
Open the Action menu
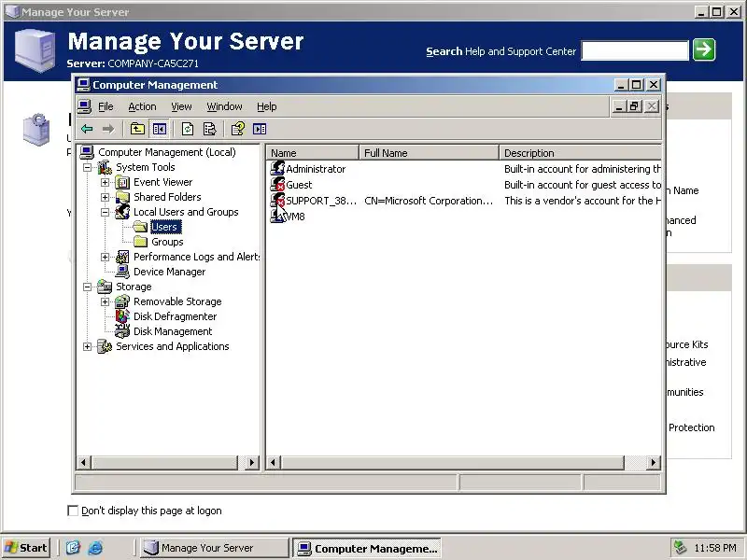tap(142, 106)
